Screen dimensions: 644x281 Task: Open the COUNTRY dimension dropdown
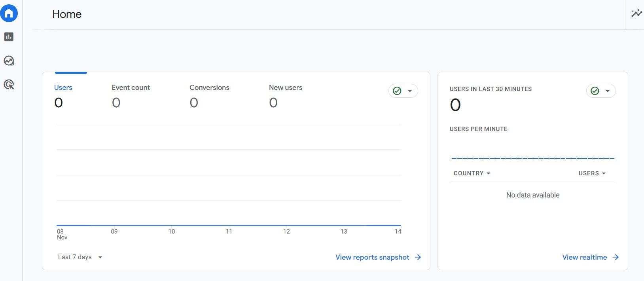pyautogui.click(x=472, y=173)
